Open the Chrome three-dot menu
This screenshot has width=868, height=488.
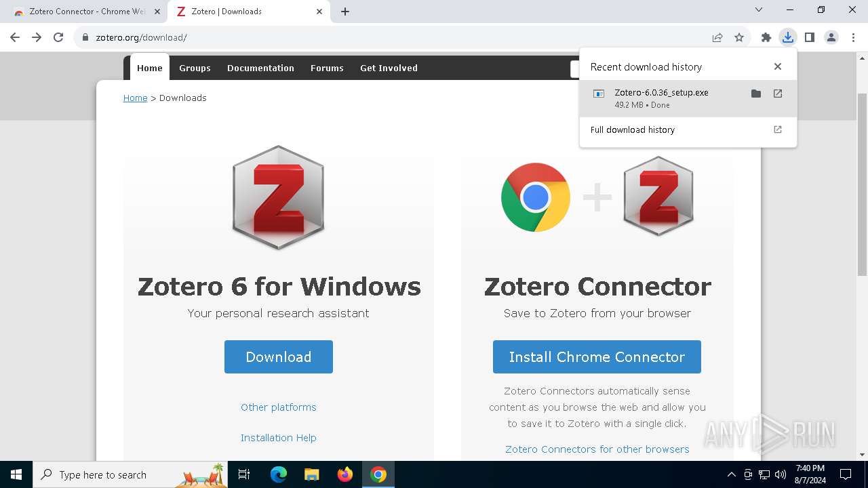(853, 37)
